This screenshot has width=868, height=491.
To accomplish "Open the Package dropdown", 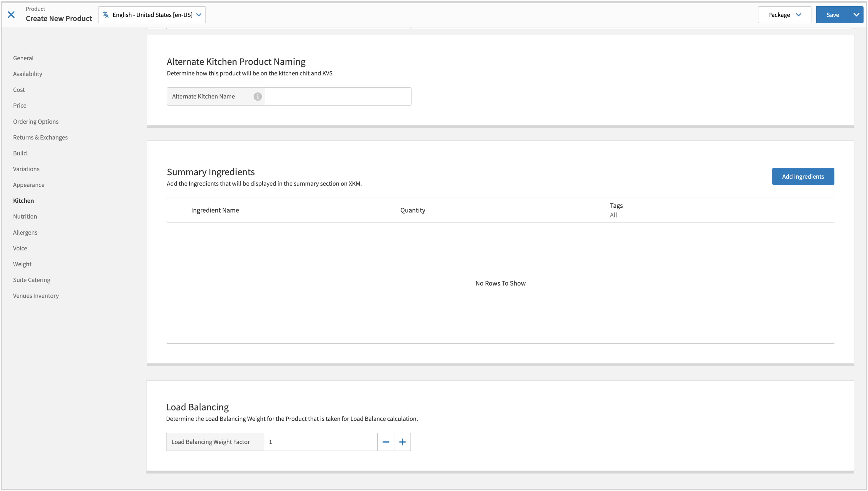I will tap(784, 15).
